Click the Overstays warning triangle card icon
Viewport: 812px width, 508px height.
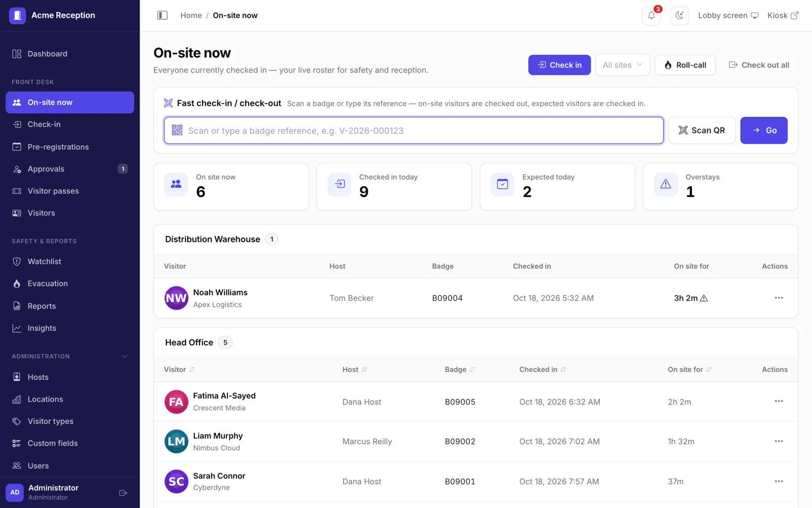point(665,184)
